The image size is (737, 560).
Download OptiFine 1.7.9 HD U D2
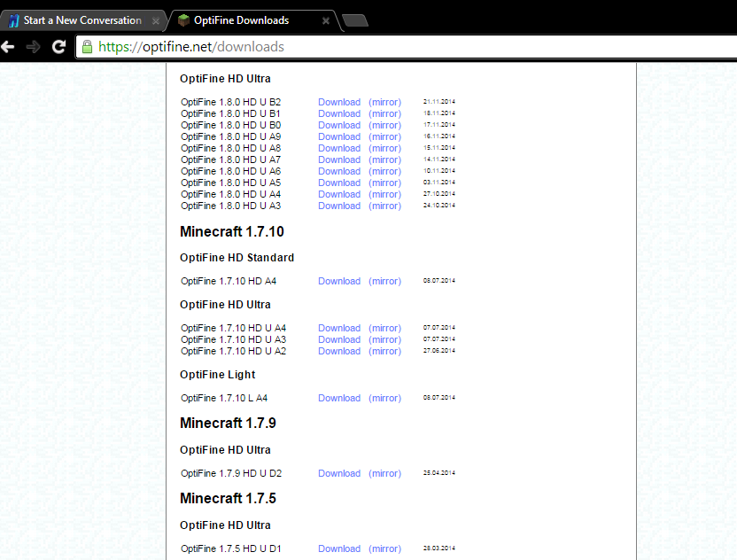339,473
